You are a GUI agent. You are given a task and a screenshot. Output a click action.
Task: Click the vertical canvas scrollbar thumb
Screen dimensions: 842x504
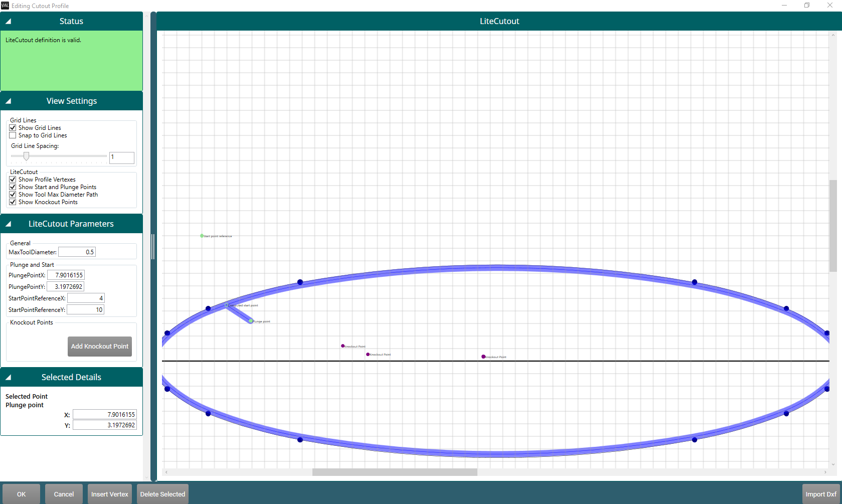(833, 226)
